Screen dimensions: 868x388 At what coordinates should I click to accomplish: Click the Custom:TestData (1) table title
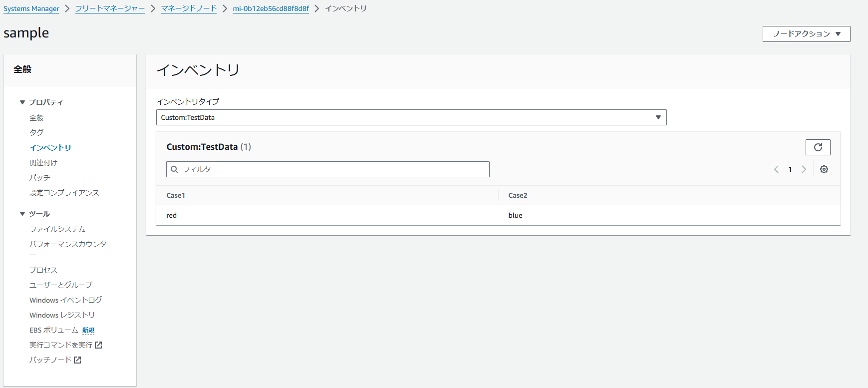point(209,147)
